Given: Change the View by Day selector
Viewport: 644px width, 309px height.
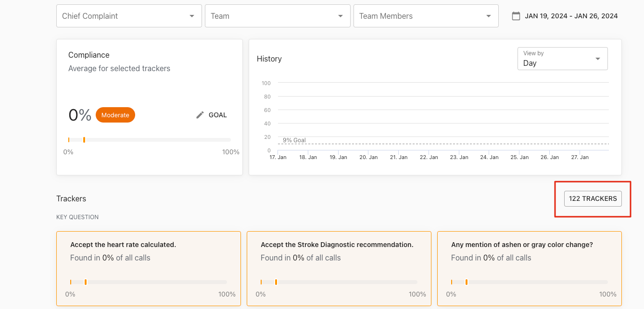Looking at the screenshot, I should 562,59.
